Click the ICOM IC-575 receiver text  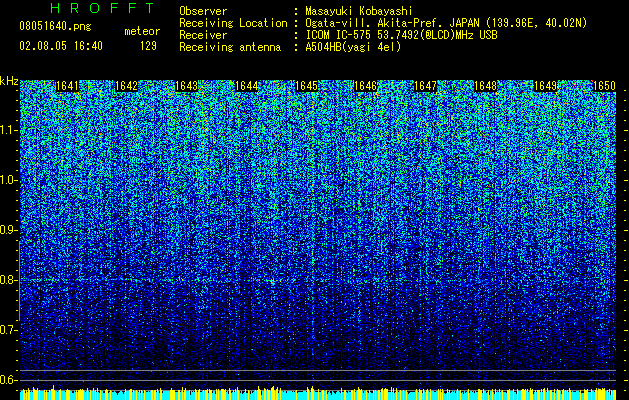click(x=401, y=35)
